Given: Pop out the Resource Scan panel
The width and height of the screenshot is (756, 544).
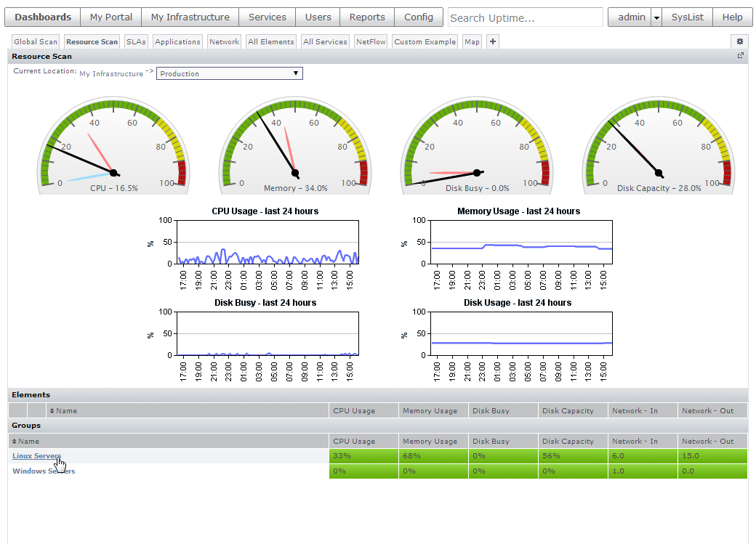Looking at the screenshot, I should [x=741, y=55].
